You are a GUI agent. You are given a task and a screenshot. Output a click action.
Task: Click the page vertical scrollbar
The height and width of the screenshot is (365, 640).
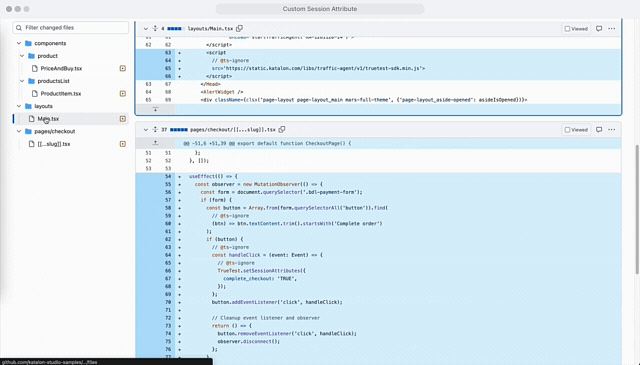[x=637, y=209]
